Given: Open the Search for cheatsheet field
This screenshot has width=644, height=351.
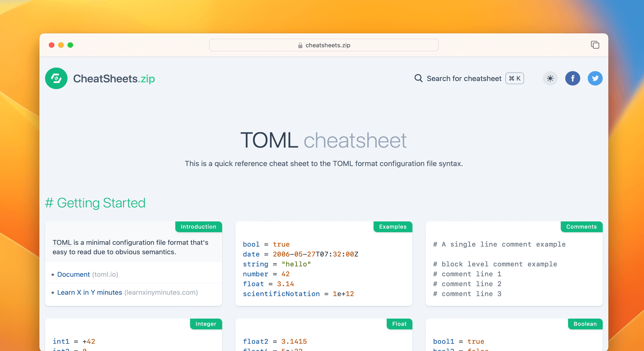Looking at the screenshot, I should [x=464, y=78].
